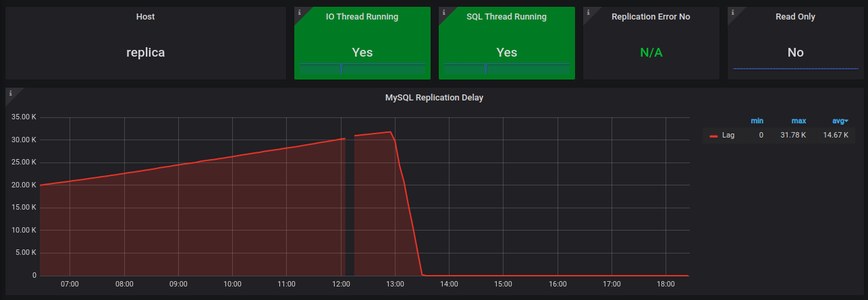Open info icon on Replication Error No panel
The height and width of the screenshot is (300, 868).
[x=588, y=12]
